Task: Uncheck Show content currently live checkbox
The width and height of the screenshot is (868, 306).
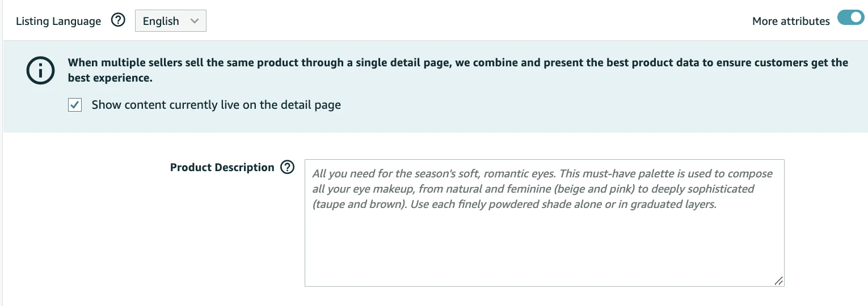Action: (x=75, y=105)
